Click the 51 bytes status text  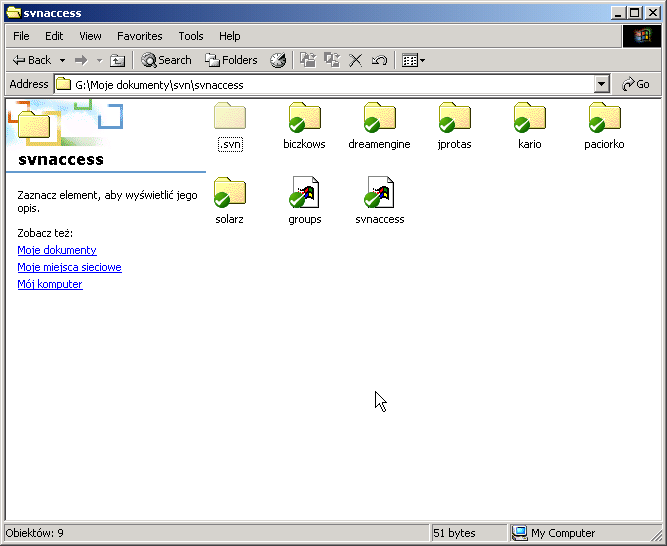[x=454, y=533]
